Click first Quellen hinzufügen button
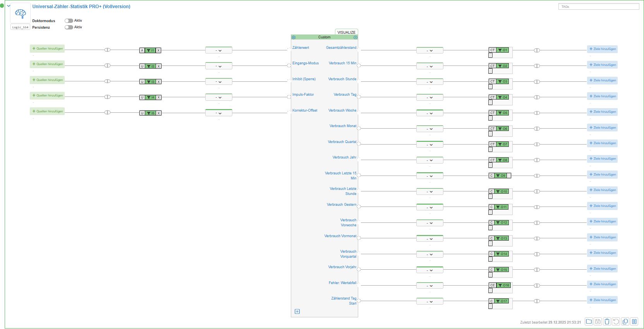The image size is (644, 329). tap(47, 48)
